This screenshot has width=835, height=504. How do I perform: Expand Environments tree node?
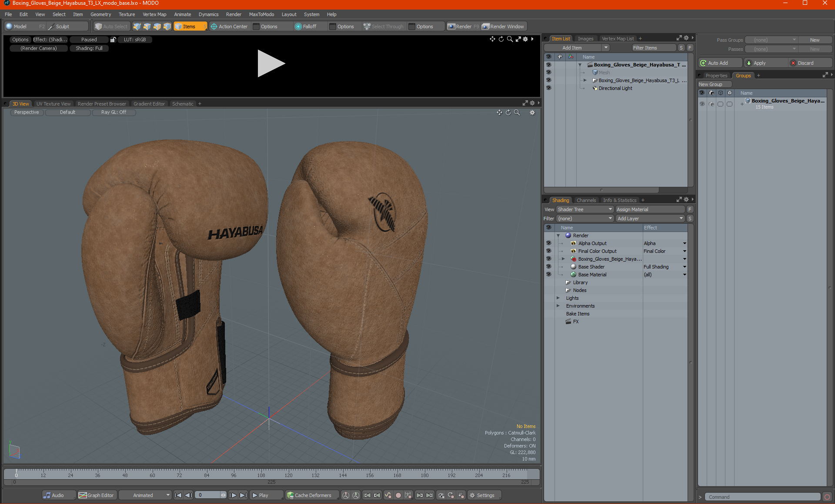(558, 306)
